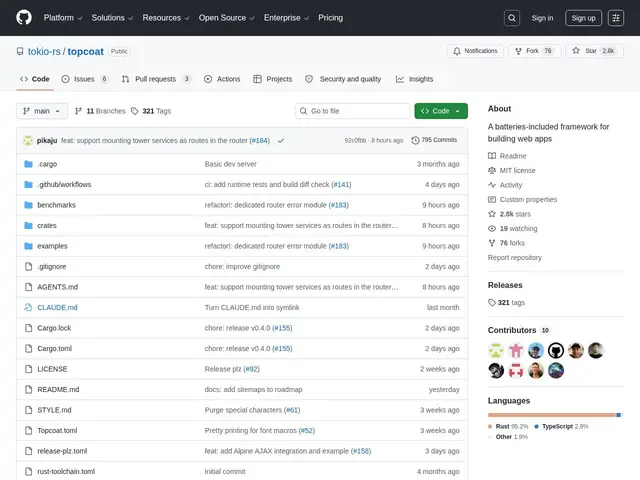Open the main branch selector dropdown
Image resolution: width=640 pixels, height=480 pixels.
point(42,111)
